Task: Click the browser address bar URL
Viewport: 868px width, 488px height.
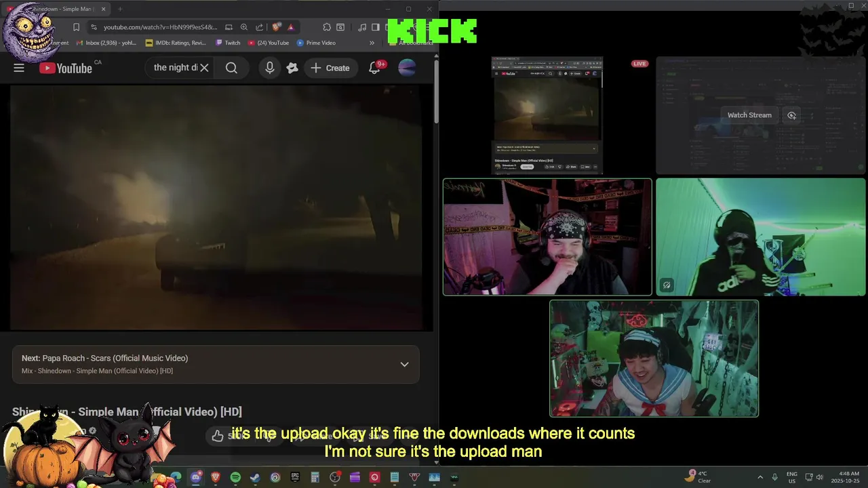Action: click(160, 27)
